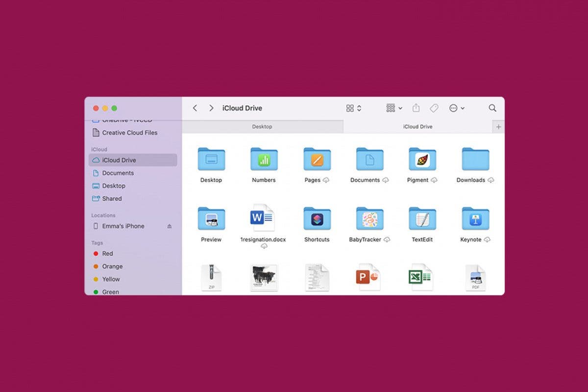The width and height of the screenshot is (588, 392).
Task: Open the More actions ellipsis dropdown
Action: point(457,108)
